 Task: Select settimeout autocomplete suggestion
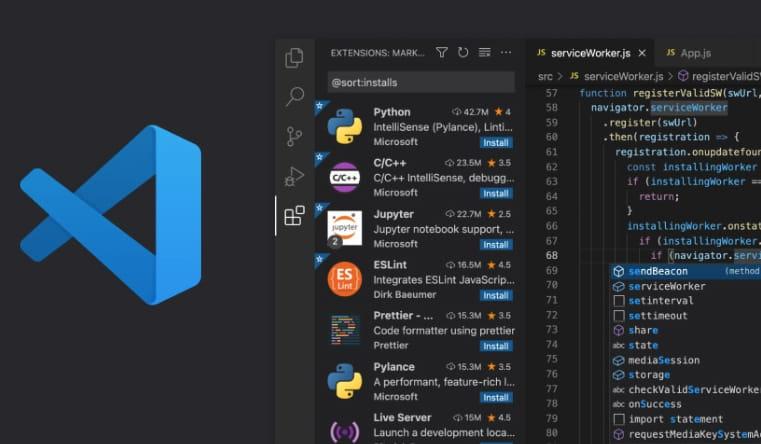[685, 316]
